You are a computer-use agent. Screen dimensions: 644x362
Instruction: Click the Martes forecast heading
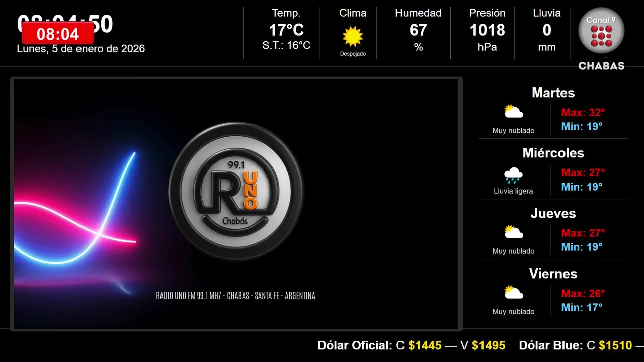pyautogui.click(x=553, y=93)
